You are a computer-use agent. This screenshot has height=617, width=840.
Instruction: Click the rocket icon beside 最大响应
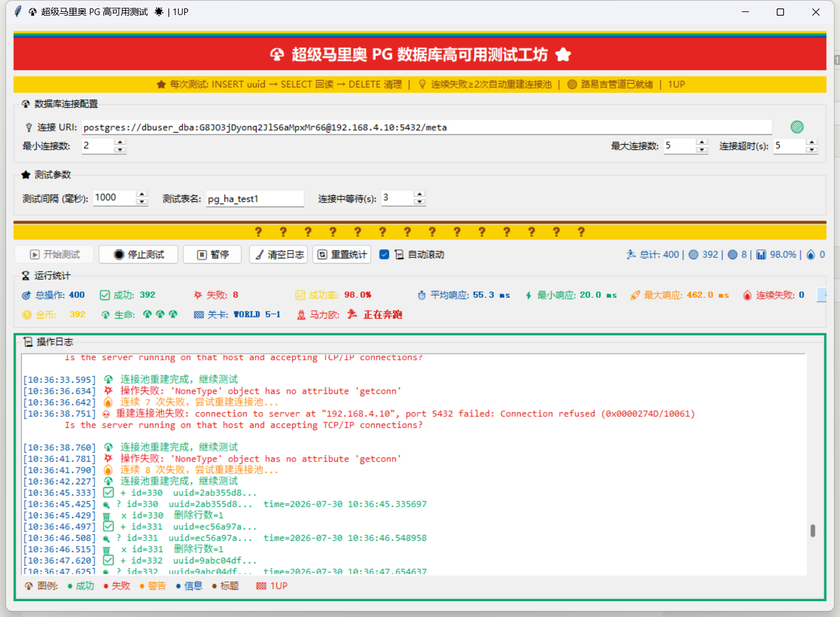635,295
